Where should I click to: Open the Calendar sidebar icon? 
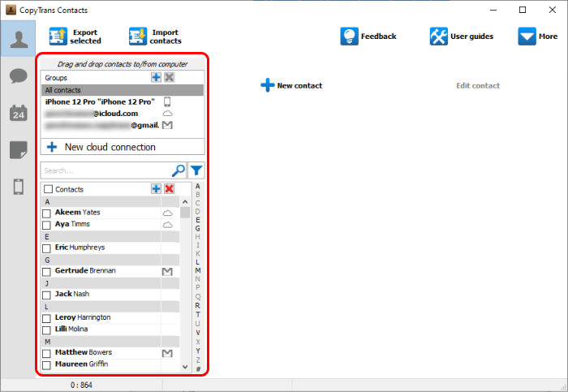(18, 113)
